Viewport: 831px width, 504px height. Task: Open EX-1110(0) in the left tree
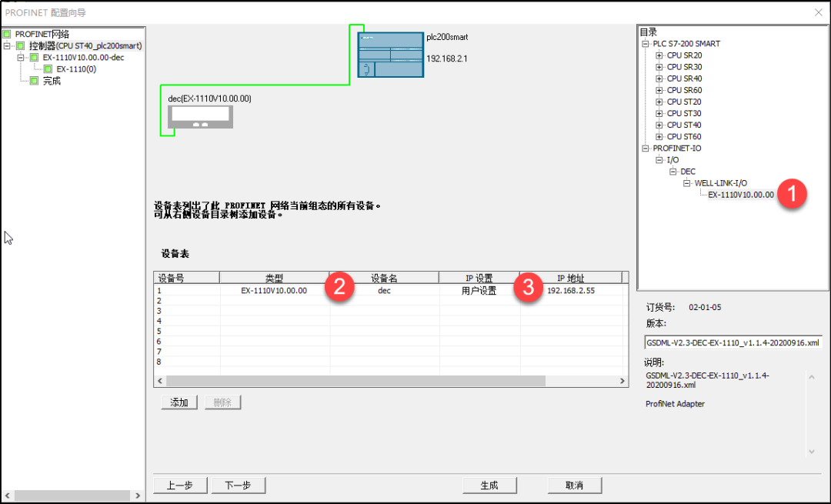pyautogui.click(x=76, y=69)
